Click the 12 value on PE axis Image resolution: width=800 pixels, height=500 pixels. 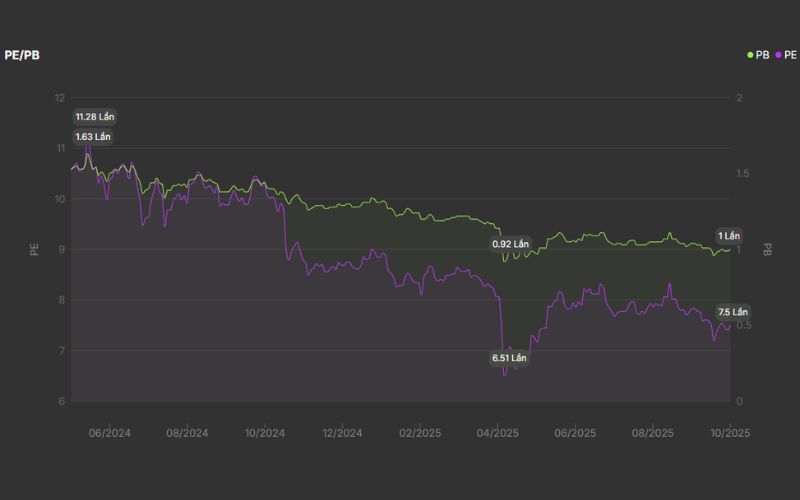click(60, 98)
